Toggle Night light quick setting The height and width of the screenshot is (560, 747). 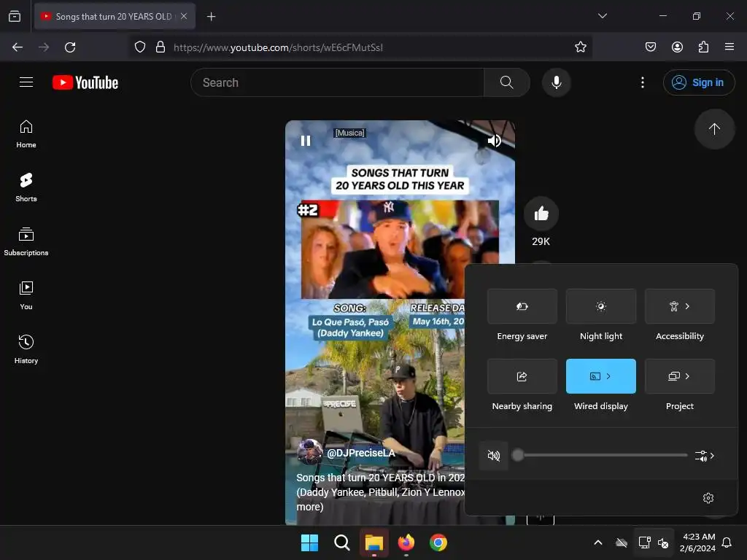(601, 306)
